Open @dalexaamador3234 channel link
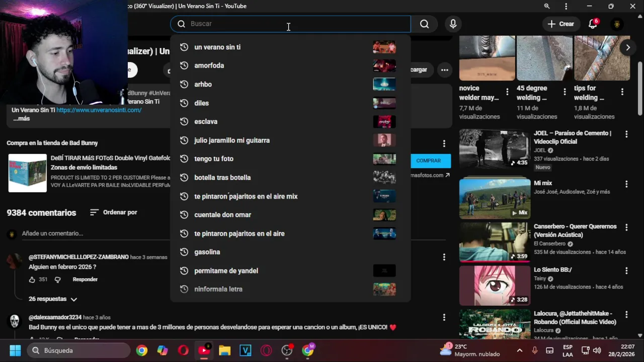This screenshot has width=644, height=362. [x=55, y=317]
